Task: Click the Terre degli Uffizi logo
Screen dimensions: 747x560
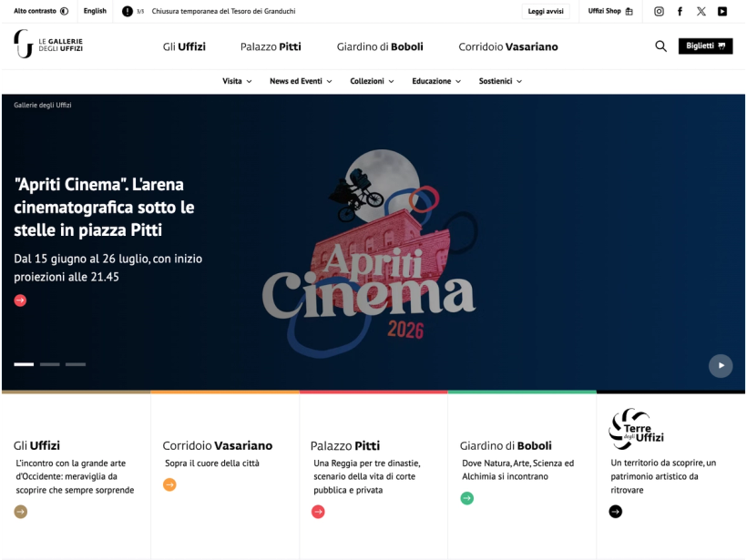Action: (636, 429)
